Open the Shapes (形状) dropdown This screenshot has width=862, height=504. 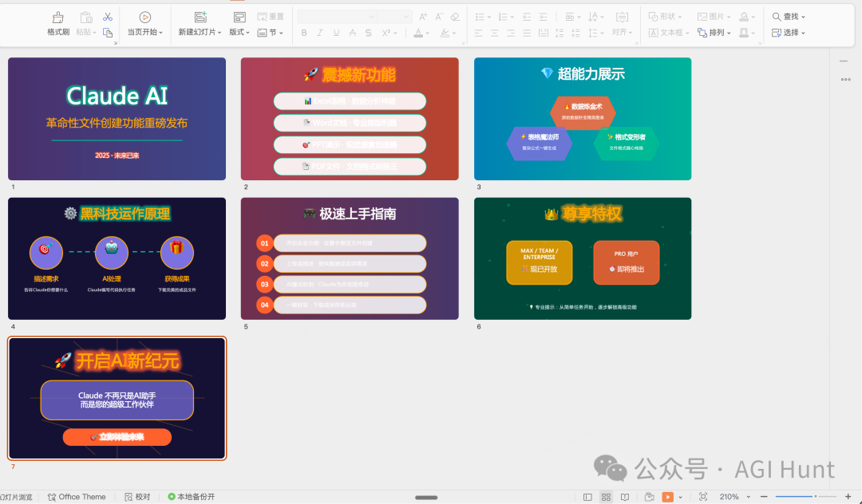tap(665, 17)
